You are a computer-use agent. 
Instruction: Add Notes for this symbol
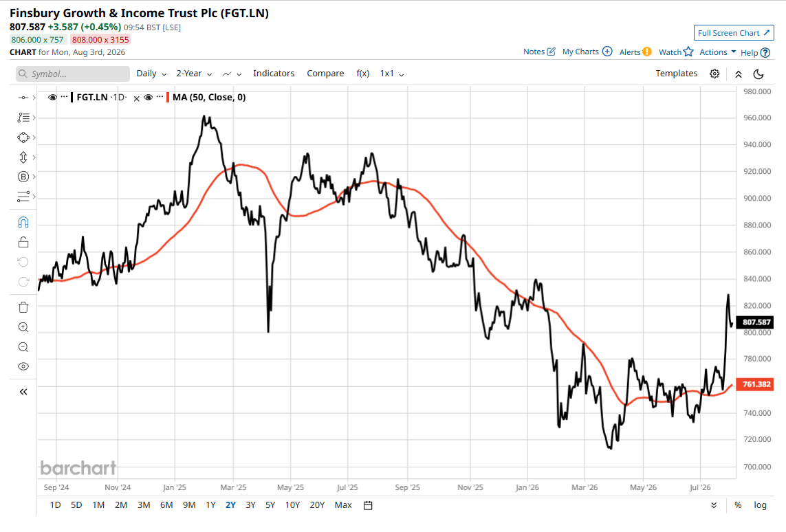pos(539,52)
